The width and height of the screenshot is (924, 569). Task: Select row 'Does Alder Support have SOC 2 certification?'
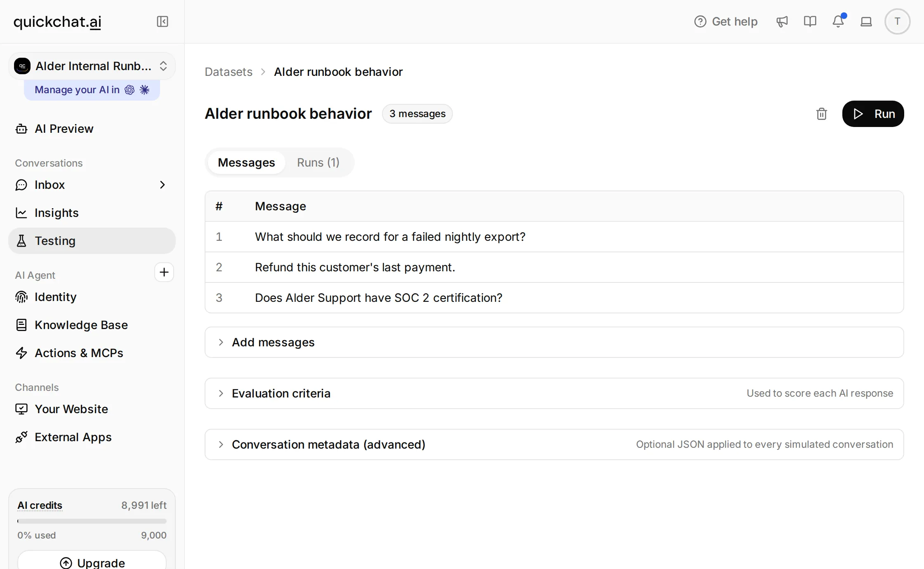point(554,298)
